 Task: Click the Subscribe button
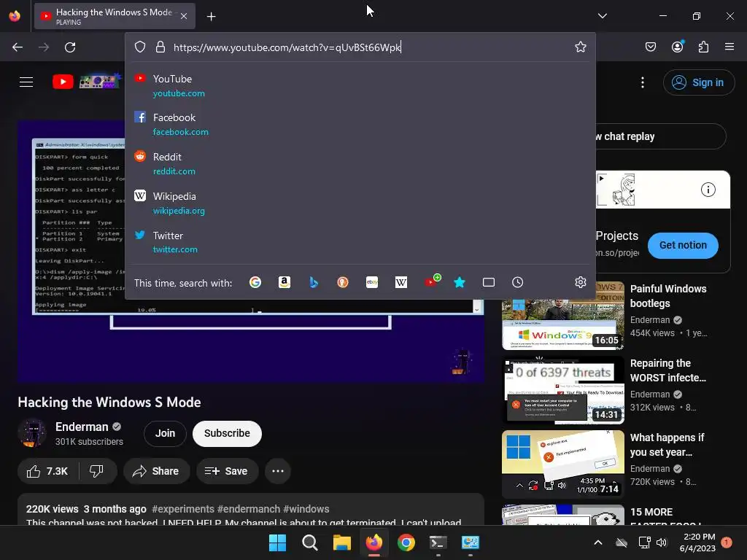(228, 433)
